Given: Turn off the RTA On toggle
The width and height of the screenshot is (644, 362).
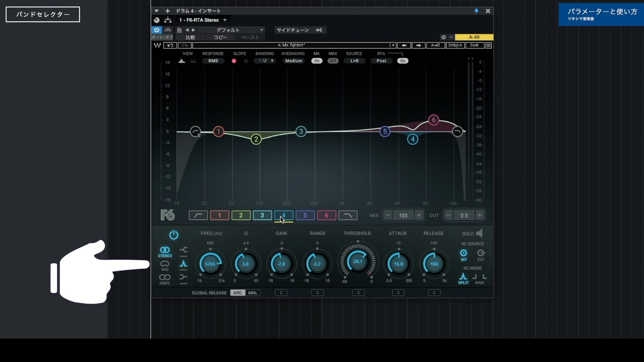Looking at the screenshot, I should tap(403, 61).
